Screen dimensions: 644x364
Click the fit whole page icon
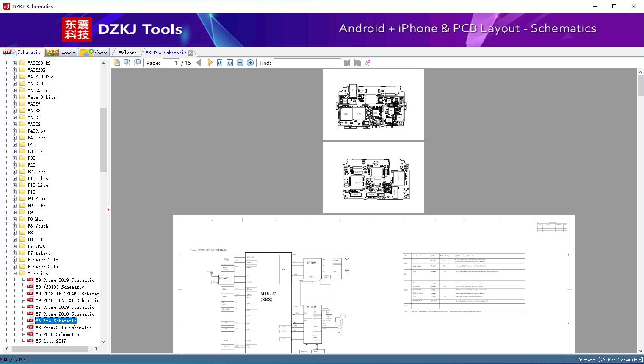point(230,63)
